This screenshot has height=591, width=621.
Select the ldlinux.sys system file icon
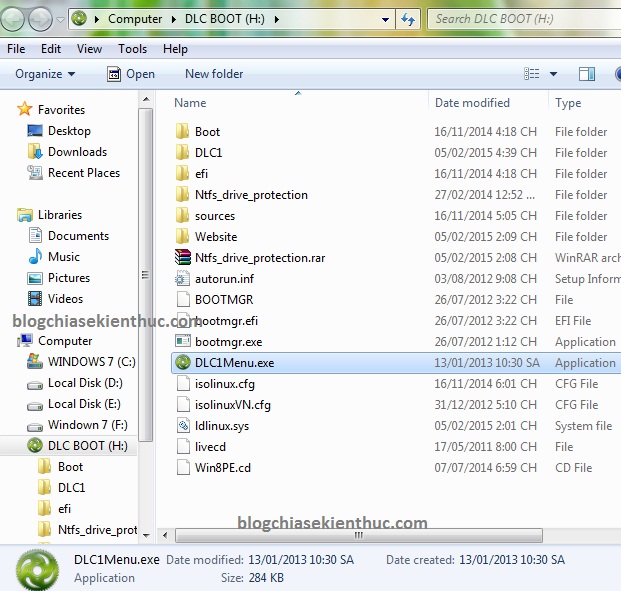[x=183, y=425]
